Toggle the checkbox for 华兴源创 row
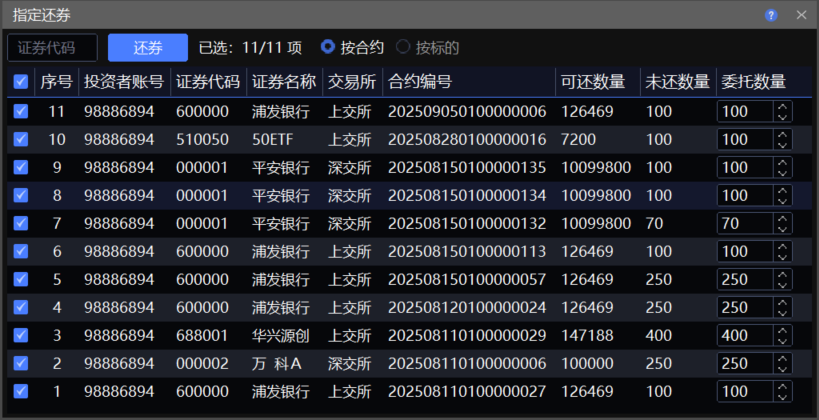 point(21,335)
